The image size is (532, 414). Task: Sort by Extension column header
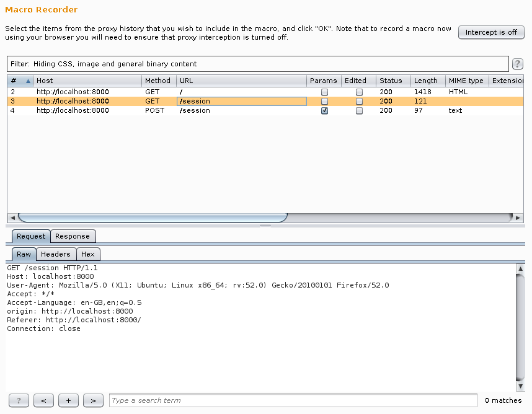pos(506,81)
